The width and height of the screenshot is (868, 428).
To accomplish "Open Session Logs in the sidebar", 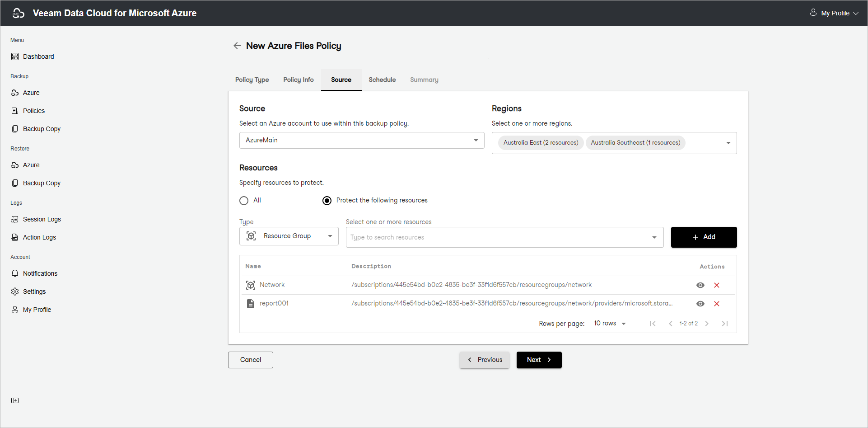I will 36,219.
